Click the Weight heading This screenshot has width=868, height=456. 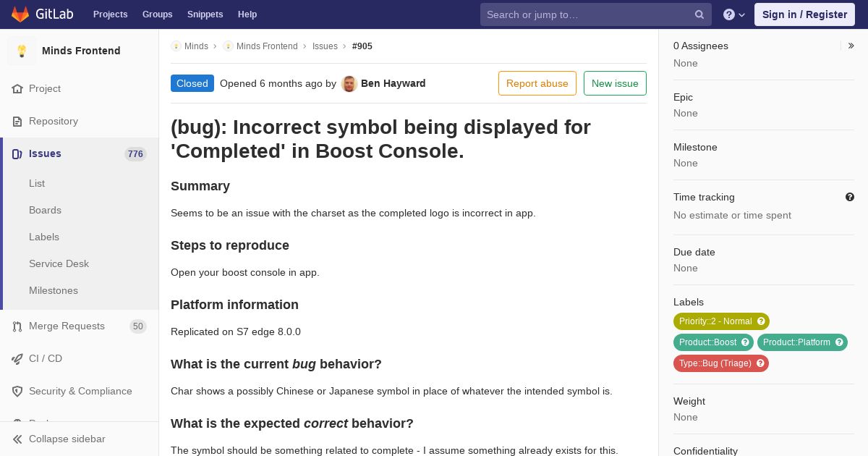(x=689, y=402)
